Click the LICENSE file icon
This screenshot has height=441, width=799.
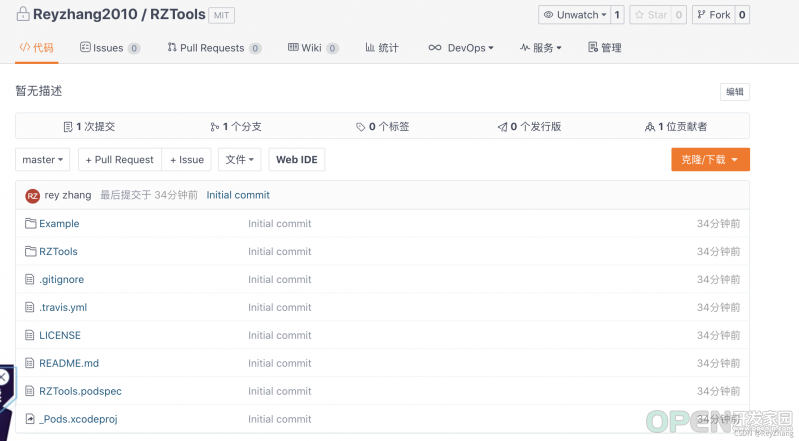(x=30, y=335)
